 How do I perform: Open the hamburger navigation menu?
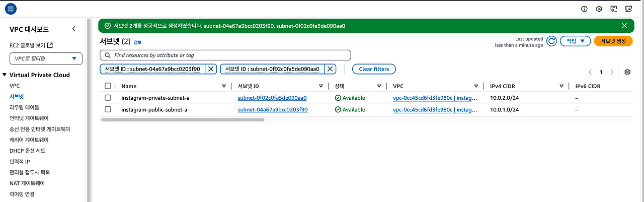pos(11,9)
